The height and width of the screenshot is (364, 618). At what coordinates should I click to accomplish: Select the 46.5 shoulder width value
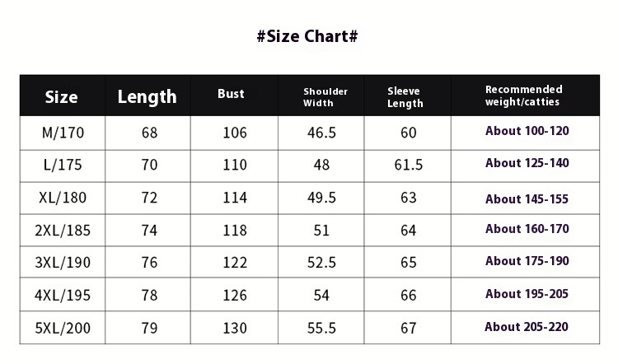321,133
